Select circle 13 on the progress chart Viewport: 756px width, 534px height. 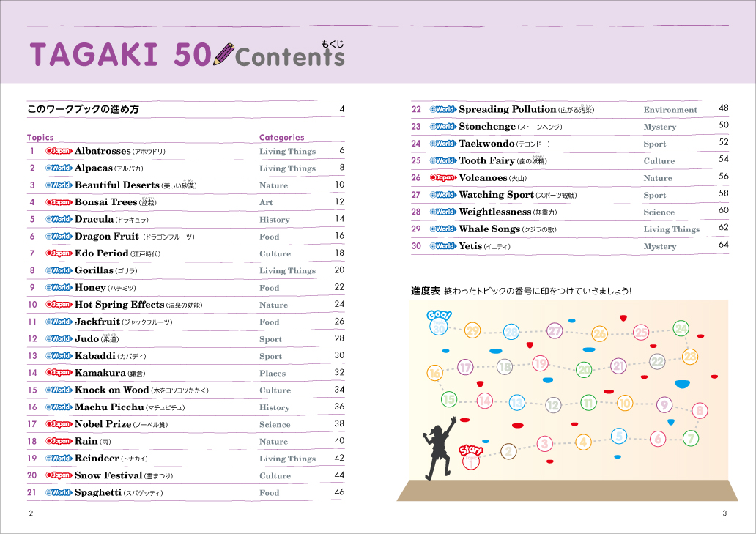(x=516, y=402)
